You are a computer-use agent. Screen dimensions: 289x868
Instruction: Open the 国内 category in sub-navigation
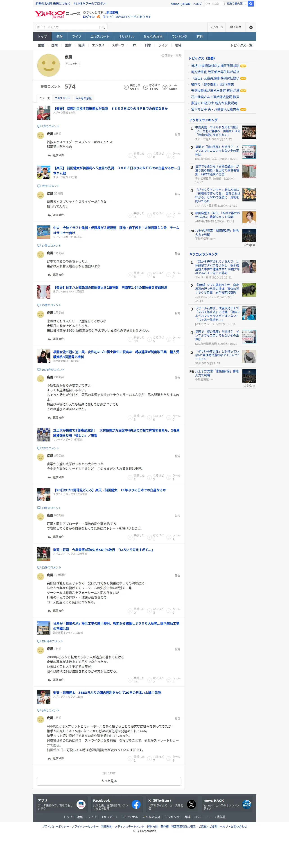click(x=54, y=46)
